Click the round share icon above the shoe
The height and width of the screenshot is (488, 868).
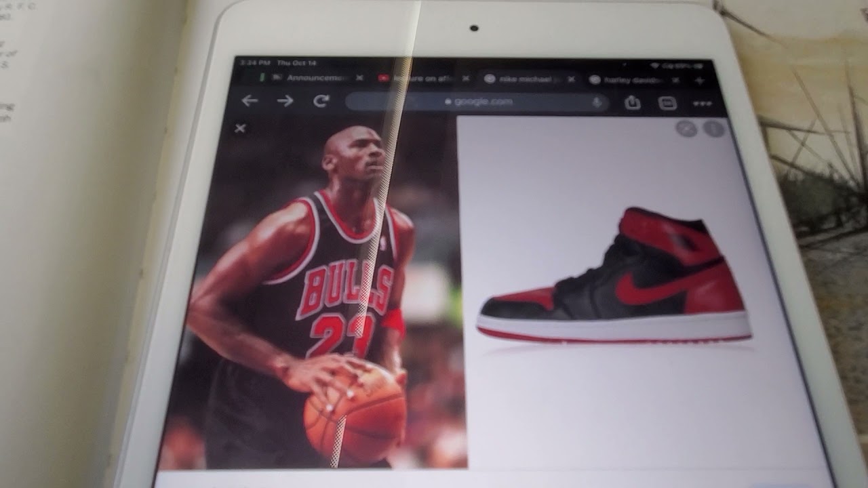point(686,128)
